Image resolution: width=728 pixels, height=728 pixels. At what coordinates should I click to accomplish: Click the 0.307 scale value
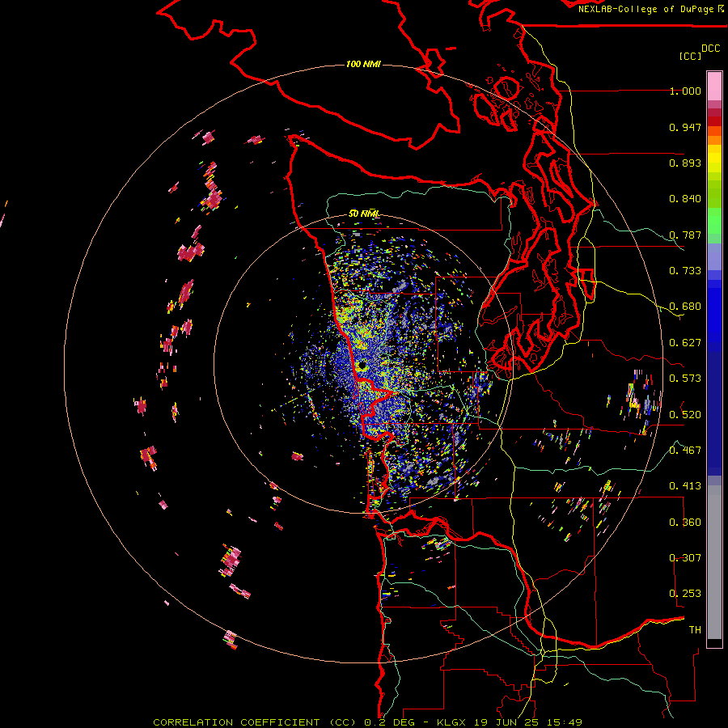click(685, 558)
